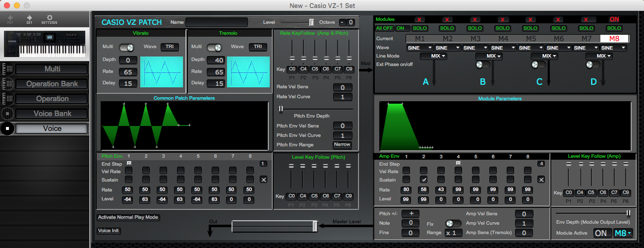Click the Pitch +/- plus sign button

point(411,213)
